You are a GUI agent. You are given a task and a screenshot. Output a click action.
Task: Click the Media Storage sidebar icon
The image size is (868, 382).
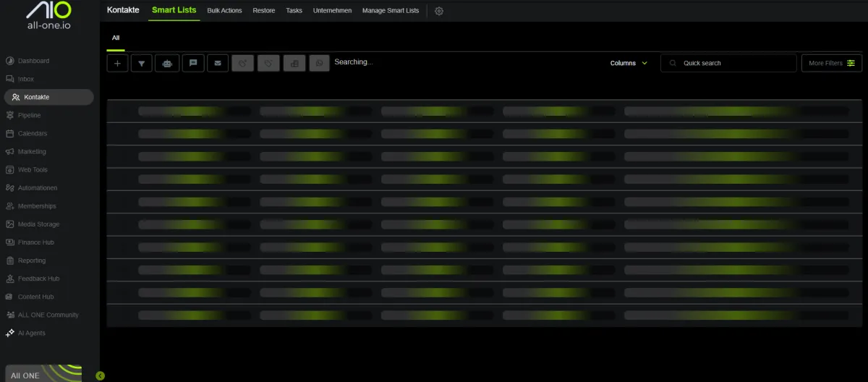[x=10, y=224]
